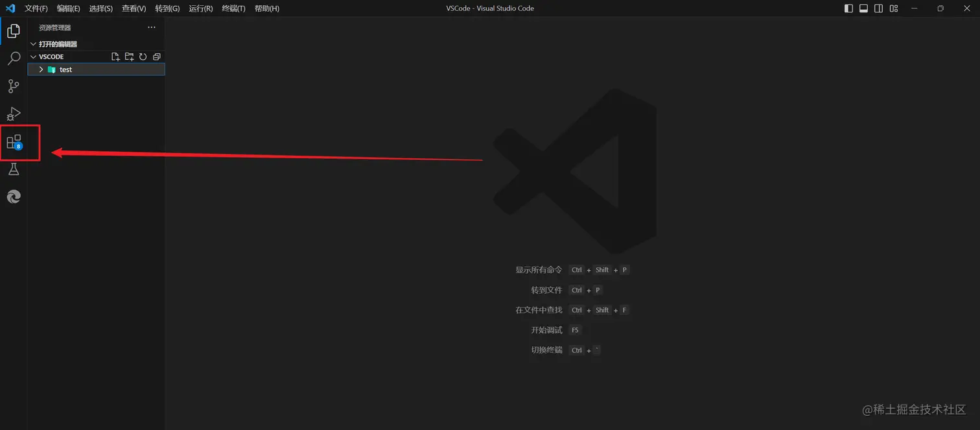Click the 显示所有命令 hint text
The image size is (980, 430).
(x=539, y=270)
